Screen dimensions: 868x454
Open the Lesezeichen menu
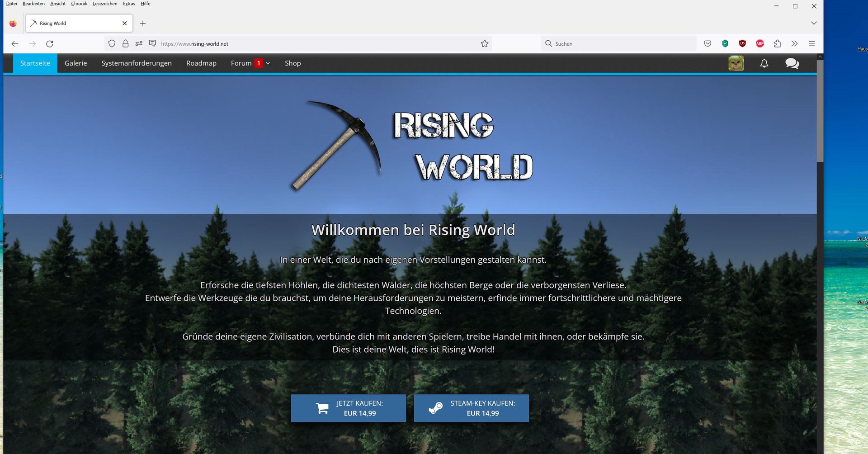coord(105,4)
